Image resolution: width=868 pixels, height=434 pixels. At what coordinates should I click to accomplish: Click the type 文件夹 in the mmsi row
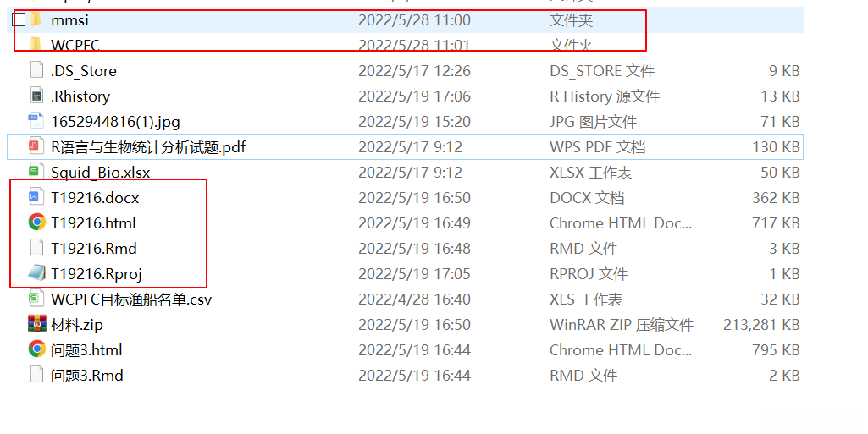click(x=571, y=20)
